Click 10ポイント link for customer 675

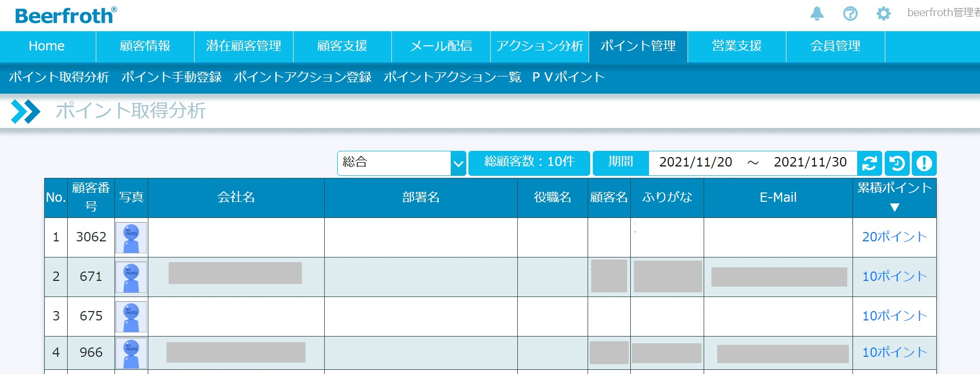pyautogui.click(x=894, y=316)
